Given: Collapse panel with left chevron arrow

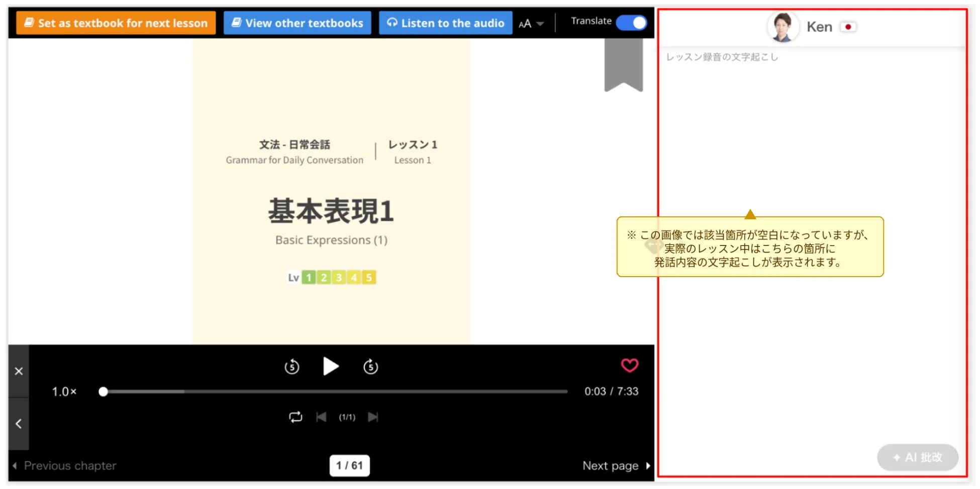Looking at the screenshot, I should [19, 424].
